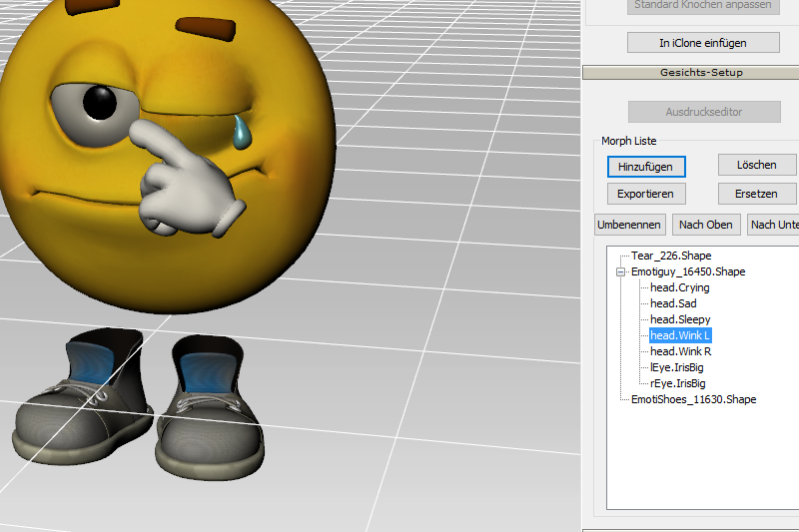Viewport: 799px width, 532px height.
Task: Select the head.Wink R morph
Action: pyautogui.click(x=681, y=351)
